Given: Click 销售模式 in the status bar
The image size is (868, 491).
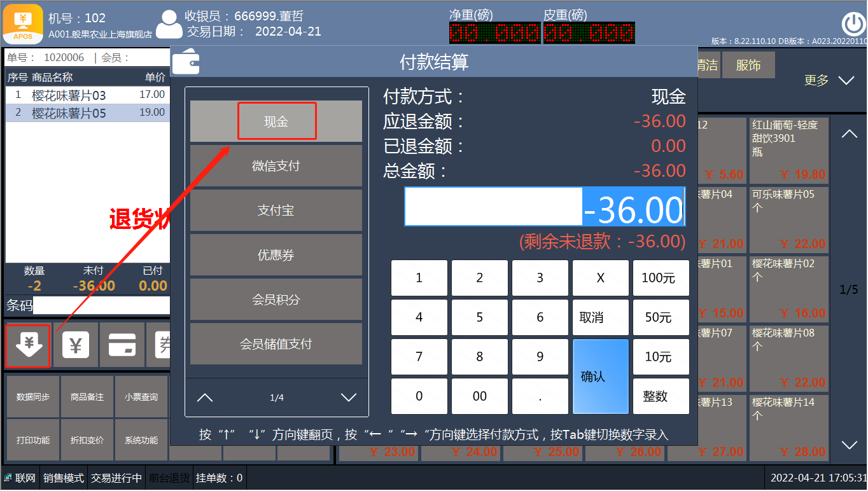Looking at the screenshot, I should pos(64,478).
